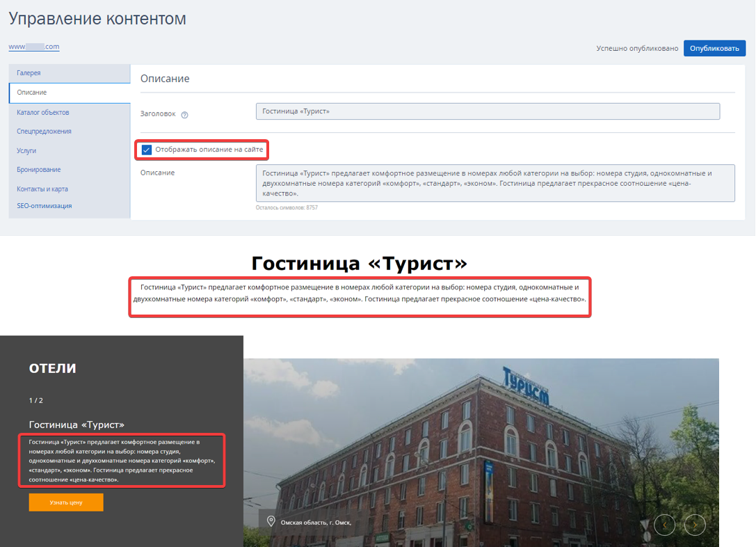Click the large Гостиница «Турист» page heading
This screenshot has height=547, width=756.
click(359, 263)
